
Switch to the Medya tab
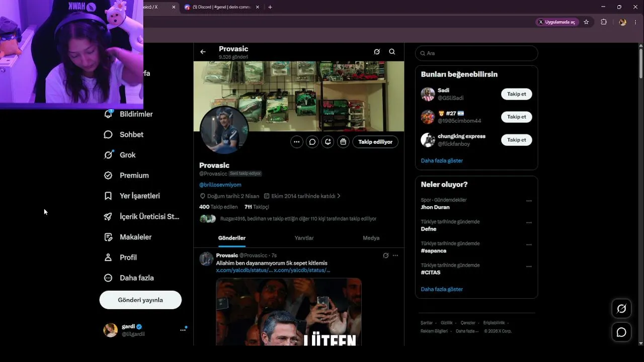point(371,238)
